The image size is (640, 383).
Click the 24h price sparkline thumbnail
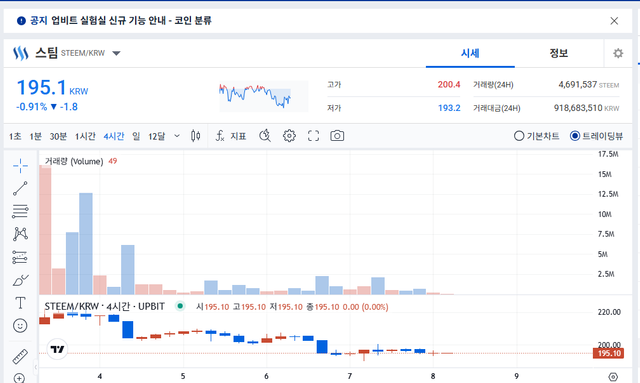click(264, 96)
